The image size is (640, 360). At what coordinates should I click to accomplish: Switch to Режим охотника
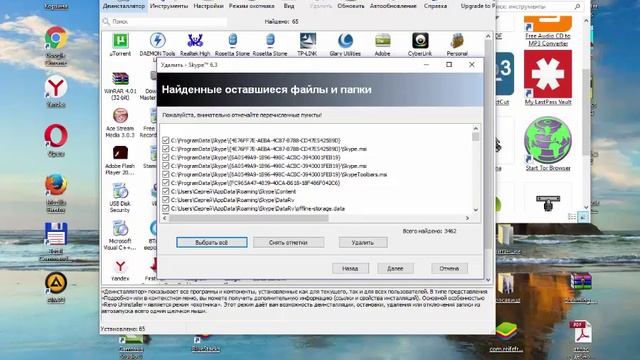[251, 6]
